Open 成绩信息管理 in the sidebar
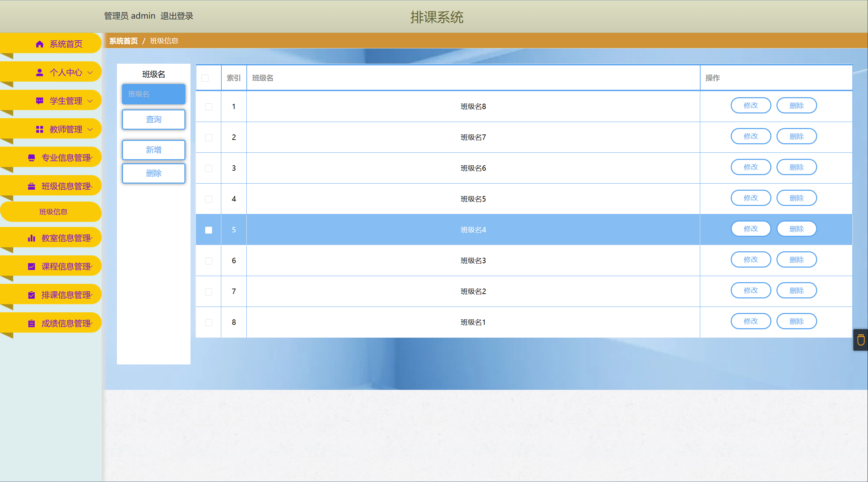The height and width of the screenshot is (482, 868). [x=66, y=323]
